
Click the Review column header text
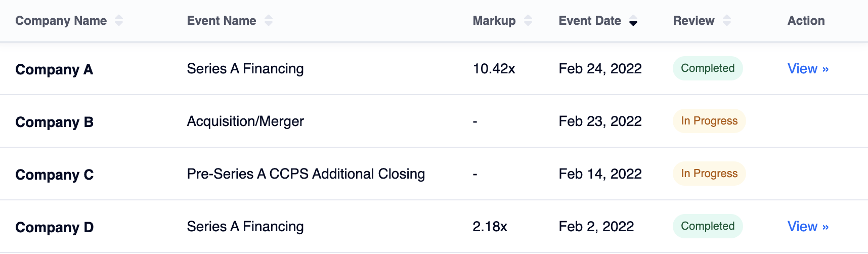pyautogui.click(x=693, y=21)
